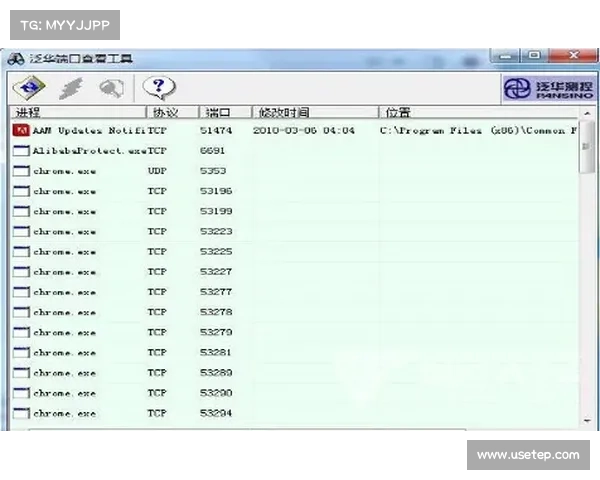This screenshot has height=480, width=600.
Task: Click the window icon beside AlibabaProtect.exe
Action: click(21, 150)
